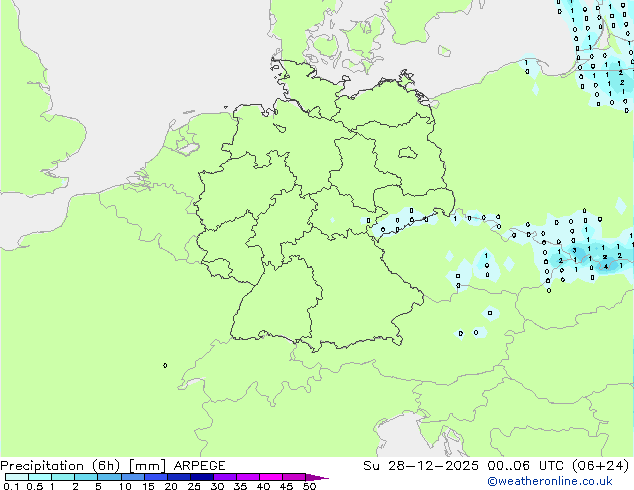Click the isolated '0' value over France
634x490 pixels.
(165, 365)
